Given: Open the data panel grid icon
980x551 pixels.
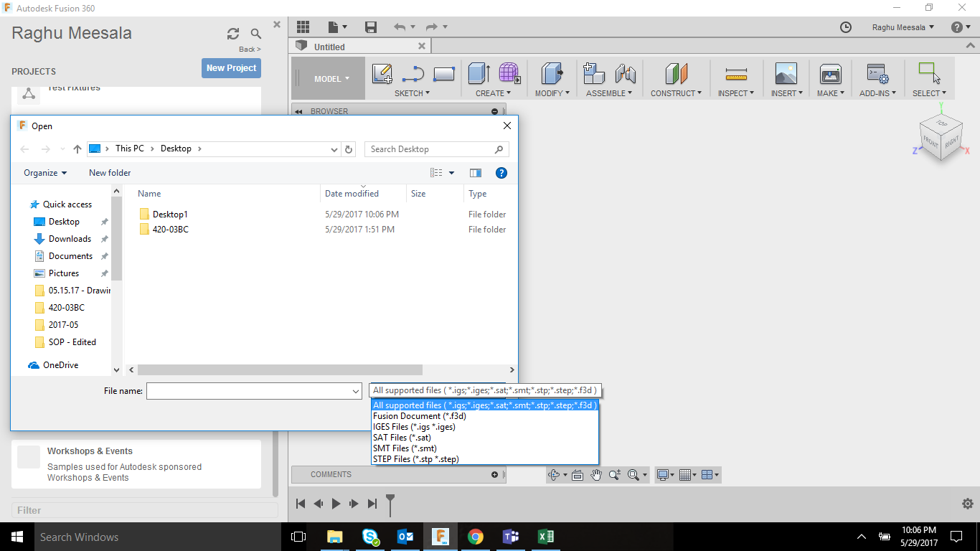Looking at the screenshot, I should (303, 27).
